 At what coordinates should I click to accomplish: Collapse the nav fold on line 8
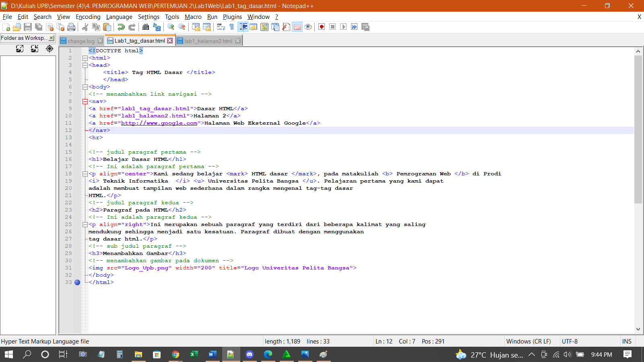[85, 101]
